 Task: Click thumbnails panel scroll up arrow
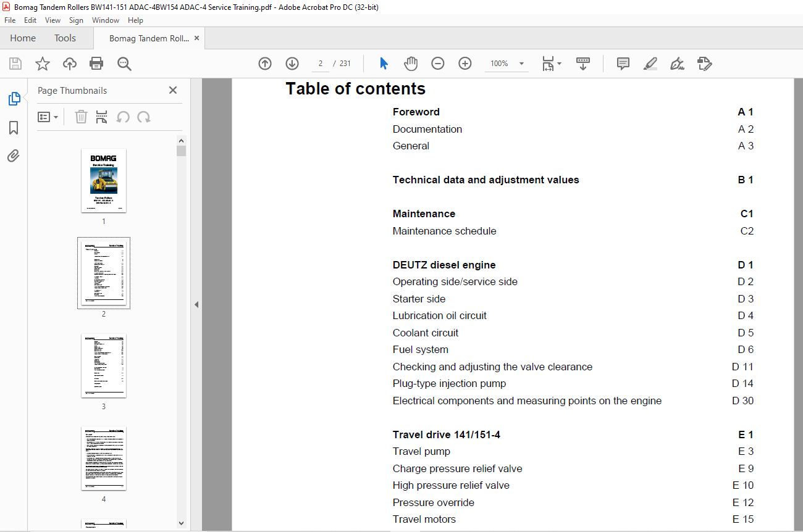tap(181, 141)
